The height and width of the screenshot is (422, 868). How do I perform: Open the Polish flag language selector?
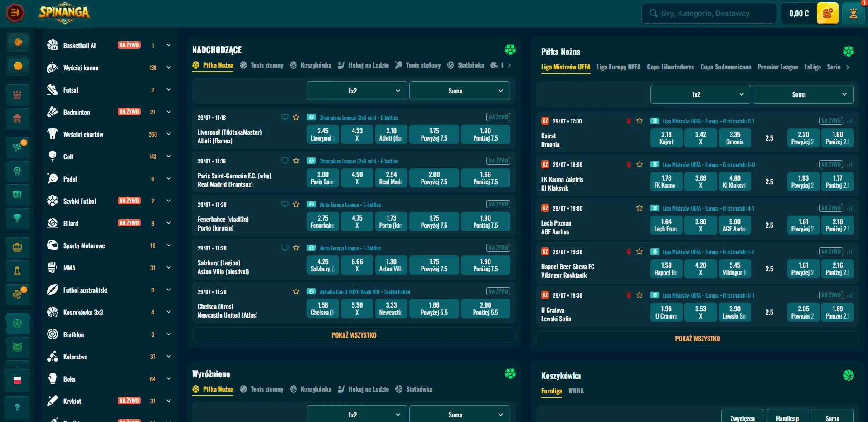tap(17, 380)
